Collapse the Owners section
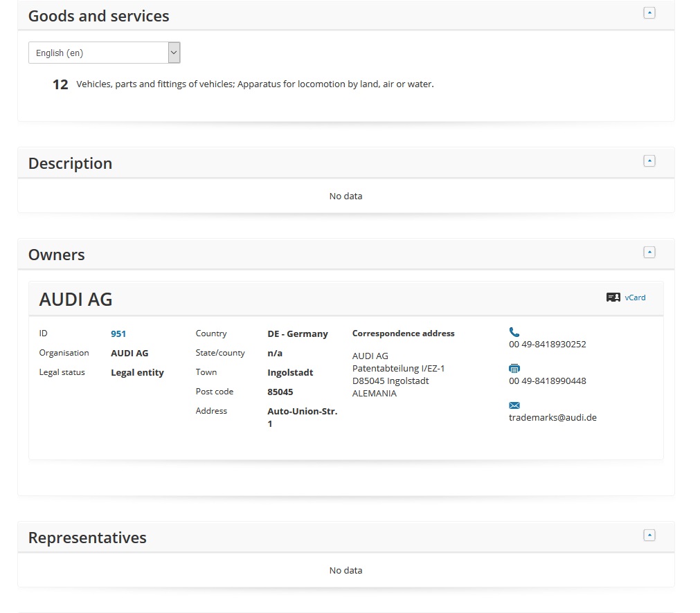Screen dimensions: 700x613 point(649,253)
